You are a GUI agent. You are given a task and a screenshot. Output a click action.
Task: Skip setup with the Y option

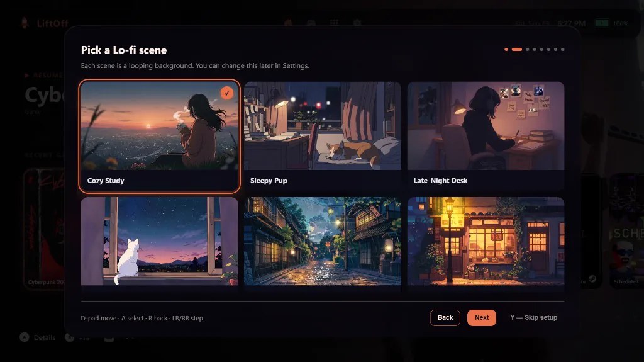[533, 317]
